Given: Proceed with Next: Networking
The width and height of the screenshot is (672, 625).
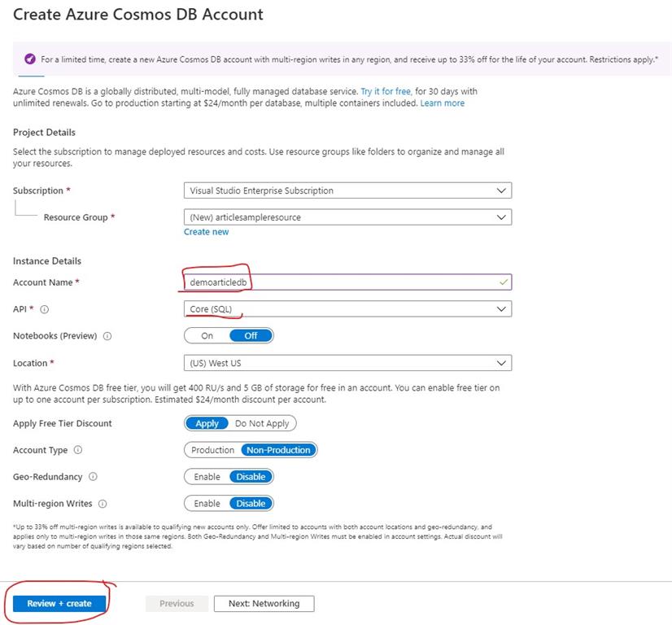Looking at the screenshot, I should (266, 604).
